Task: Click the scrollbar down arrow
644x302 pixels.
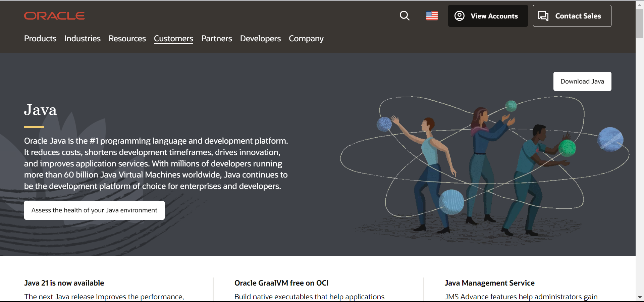Action: pyautogui.click(x=640, y=297)
